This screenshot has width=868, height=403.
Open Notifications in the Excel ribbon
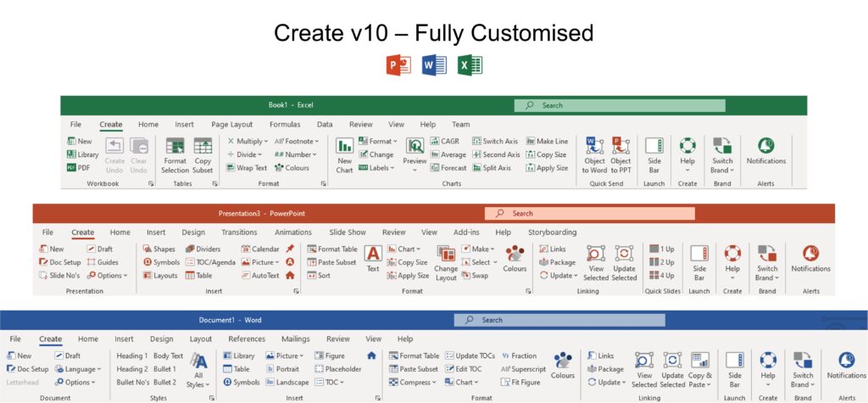[765, 149]
